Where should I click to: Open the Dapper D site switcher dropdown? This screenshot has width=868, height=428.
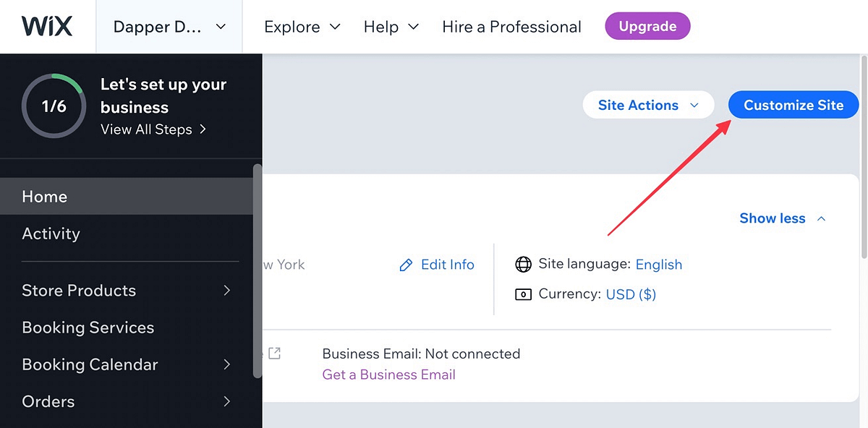click(169, 26)
